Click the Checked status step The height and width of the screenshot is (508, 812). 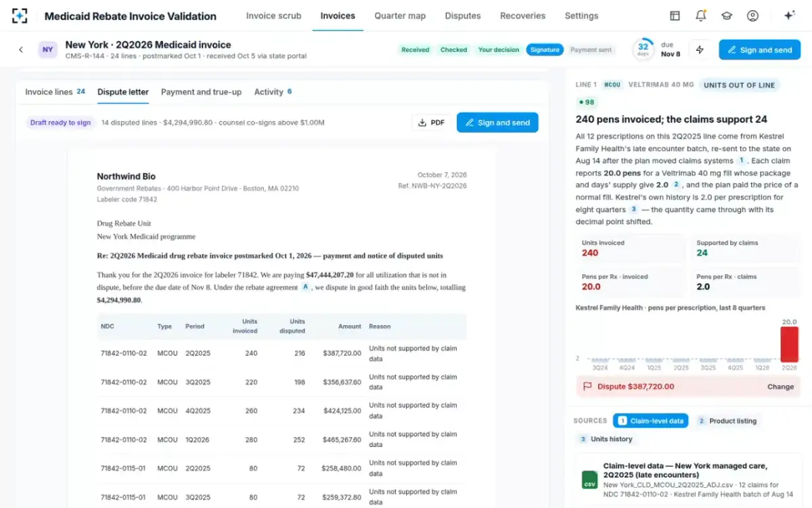coord(453,49)
